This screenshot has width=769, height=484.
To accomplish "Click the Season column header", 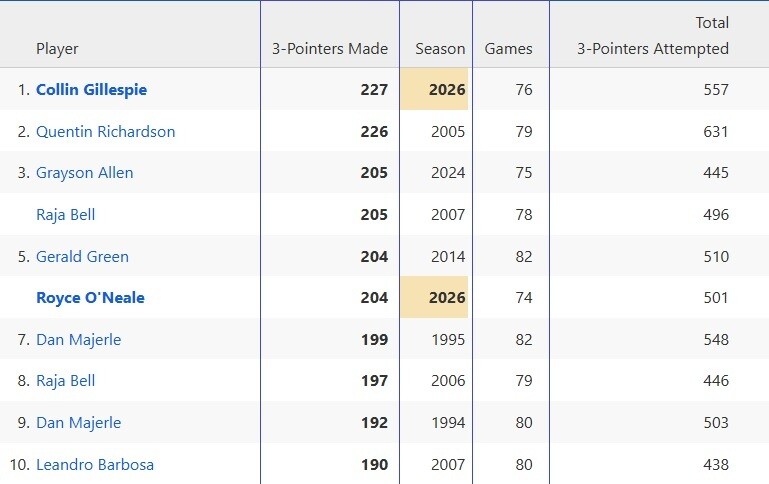I will coord(440,49).
